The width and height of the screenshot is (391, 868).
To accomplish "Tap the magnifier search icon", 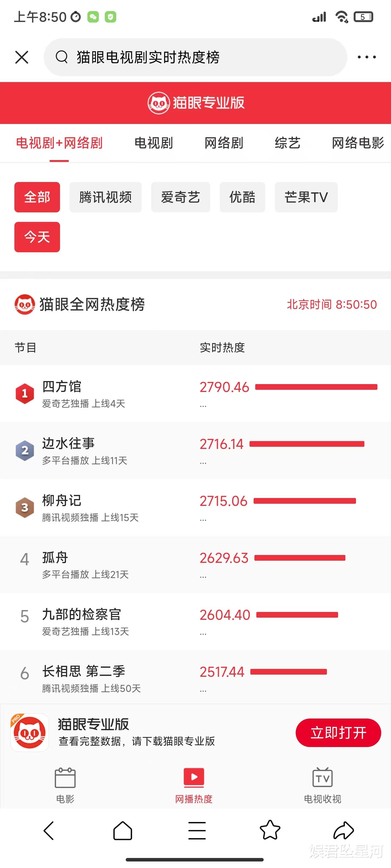I will pyautogui.click(x=62, y=57).
